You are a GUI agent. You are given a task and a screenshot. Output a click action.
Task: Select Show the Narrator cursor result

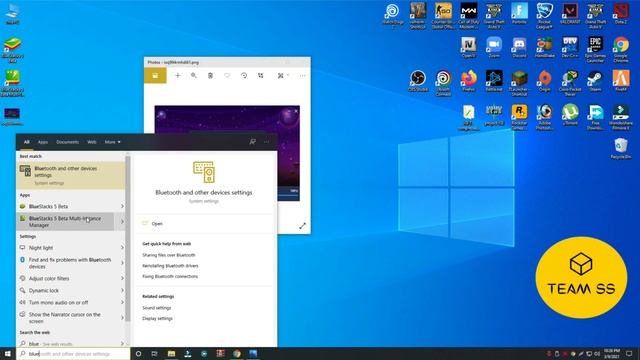[65, 318]
